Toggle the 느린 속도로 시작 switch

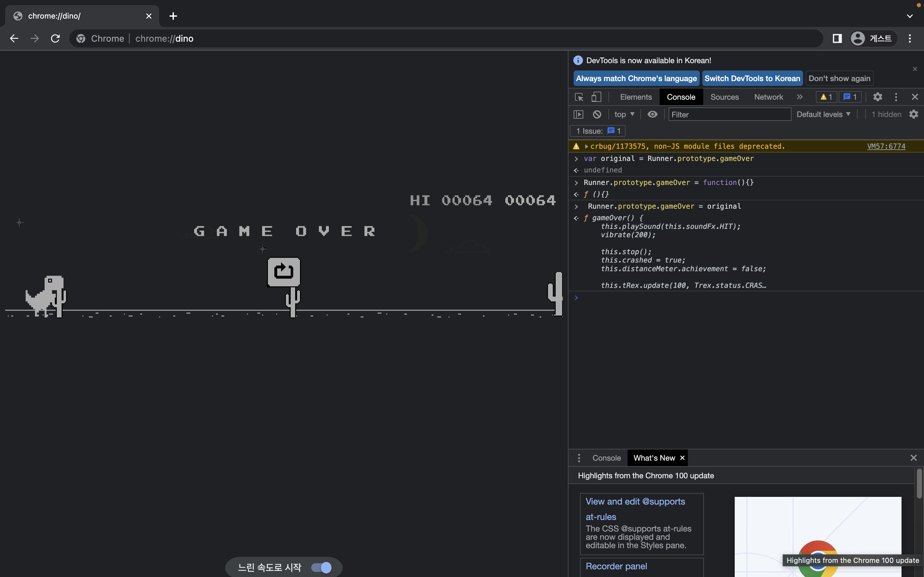pos(321,567)
